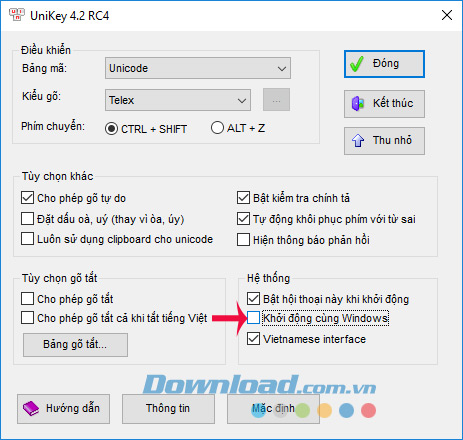Click the purple book icon on Hướng dẫn
463x440 pixels.
(x=31, y=409)
